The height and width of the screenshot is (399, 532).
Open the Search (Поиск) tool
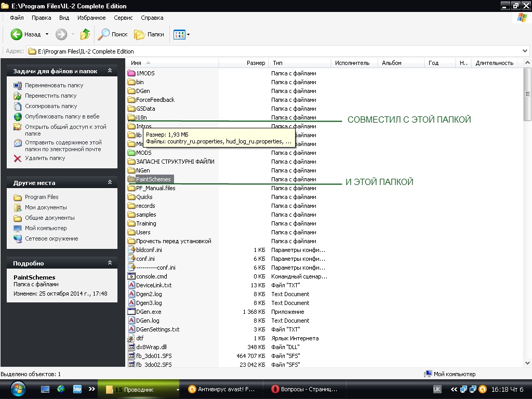tap(113, 34)
